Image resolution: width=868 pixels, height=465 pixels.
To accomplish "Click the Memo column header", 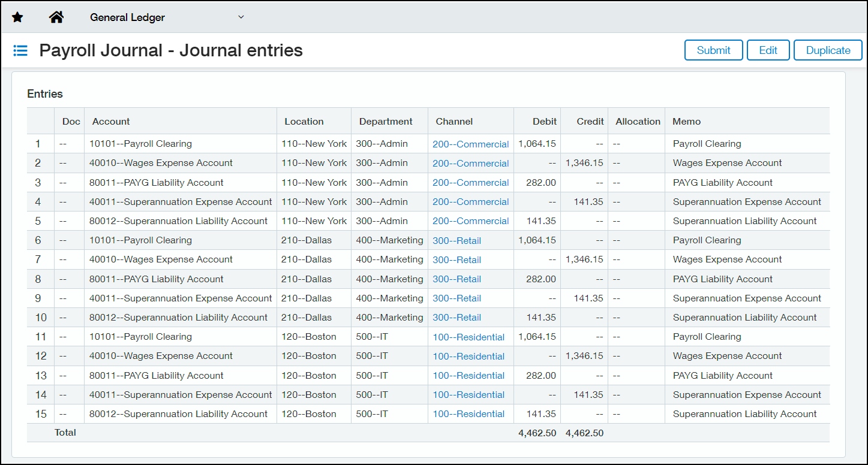I will (x=686, y=121).
